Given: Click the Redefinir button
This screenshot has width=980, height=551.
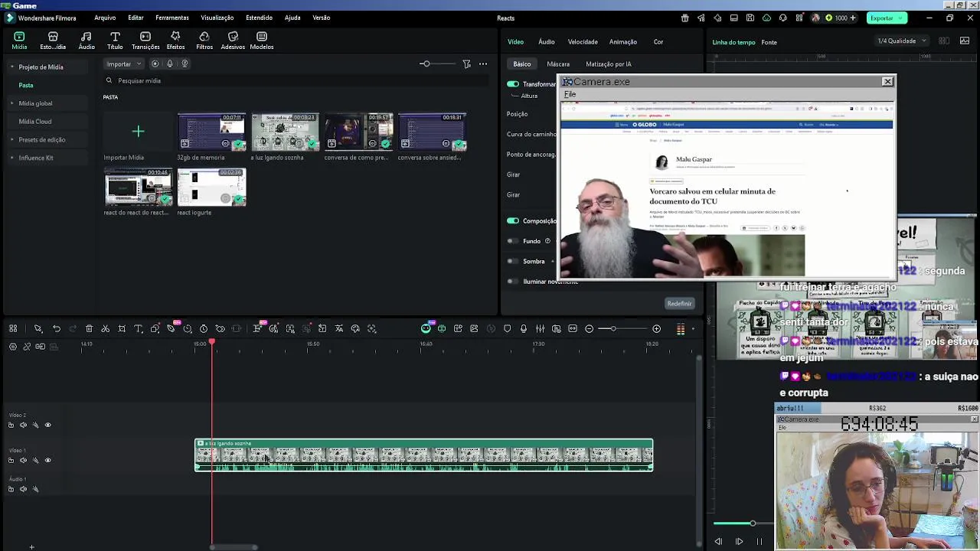Looking at the screenshot, I should point(679,304).
